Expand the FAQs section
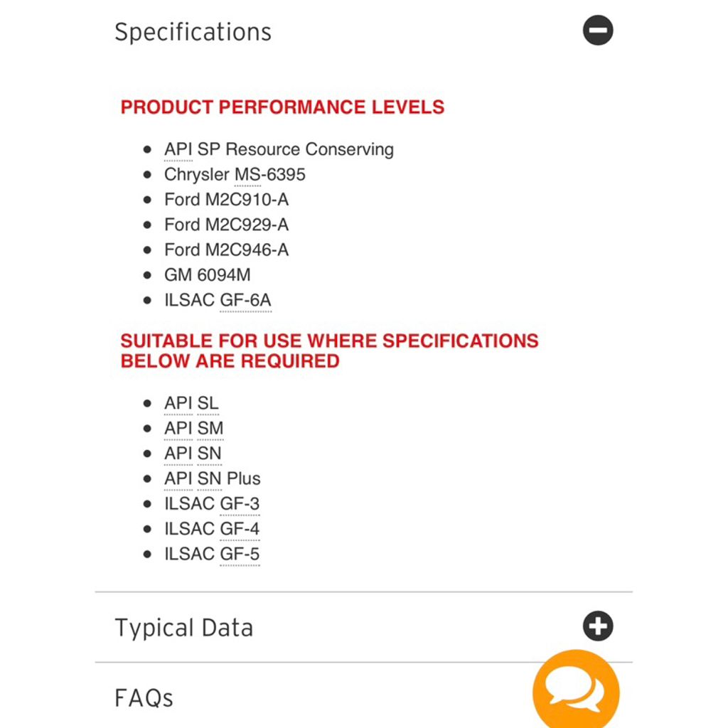The image size is (728, 728). tap(144, 698)
